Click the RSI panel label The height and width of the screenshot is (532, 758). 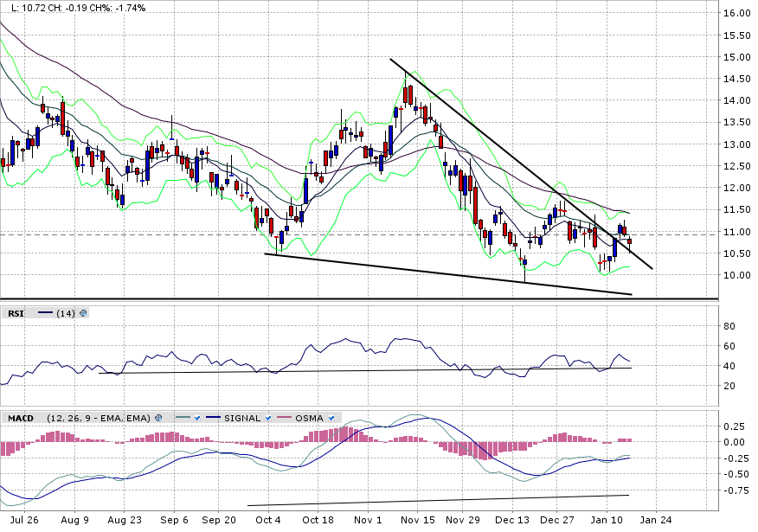pos(16,313)
